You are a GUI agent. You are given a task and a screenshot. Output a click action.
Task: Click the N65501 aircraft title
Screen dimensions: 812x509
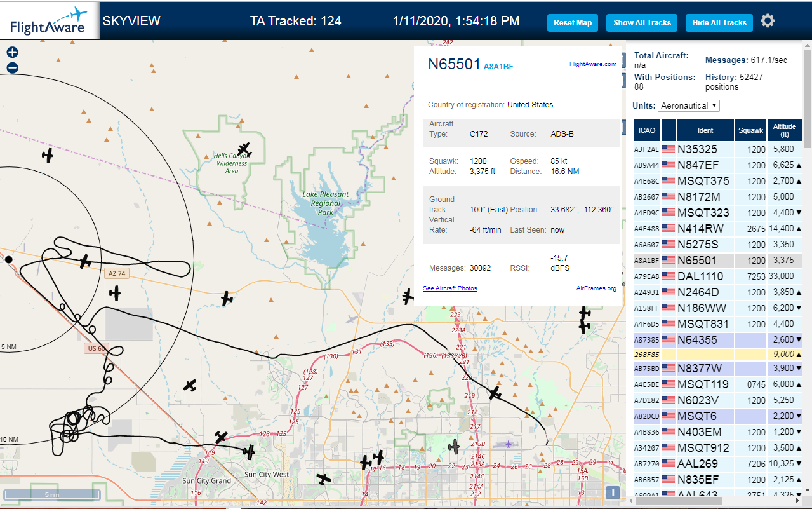pos(454,64)
